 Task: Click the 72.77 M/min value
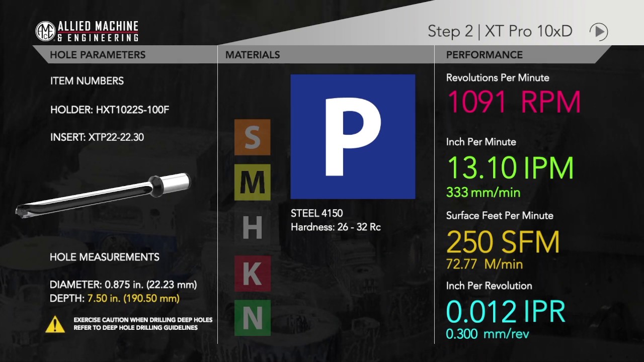click(x=485, y=264)
